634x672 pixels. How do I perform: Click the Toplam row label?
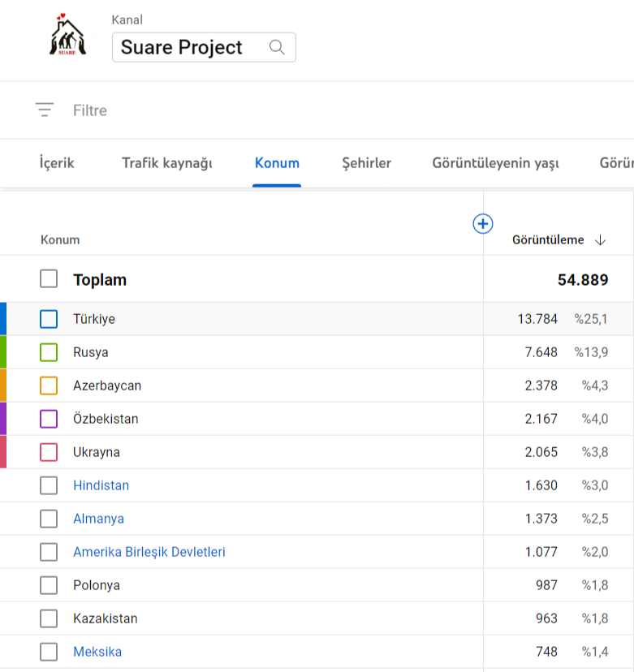coord(100,280)
